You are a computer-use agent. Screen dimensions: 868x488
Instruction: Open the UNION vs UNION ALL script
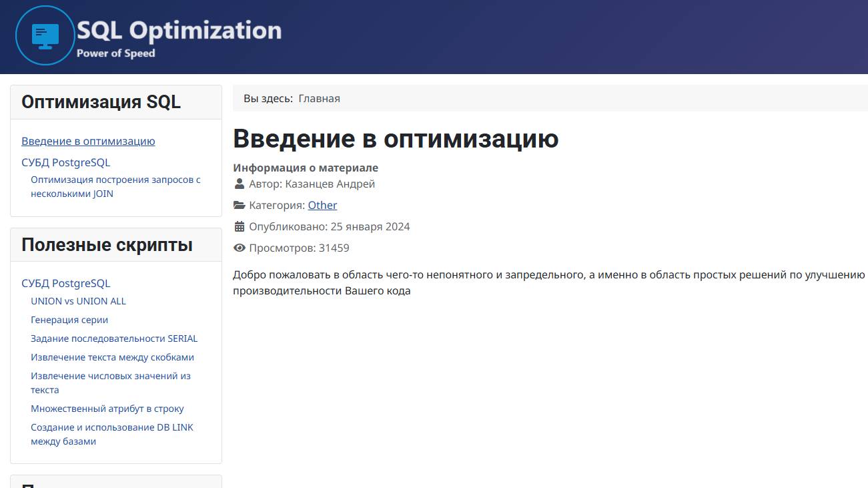click(x=78, y=301)
